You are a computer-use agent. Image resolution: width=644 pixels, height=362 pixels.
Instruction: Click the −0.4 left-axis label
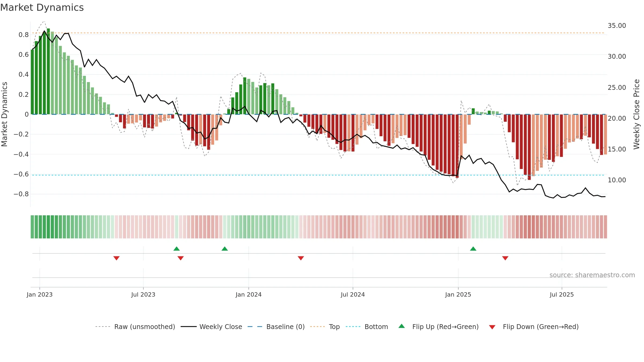pyautogui.click(x=21, y=154)
